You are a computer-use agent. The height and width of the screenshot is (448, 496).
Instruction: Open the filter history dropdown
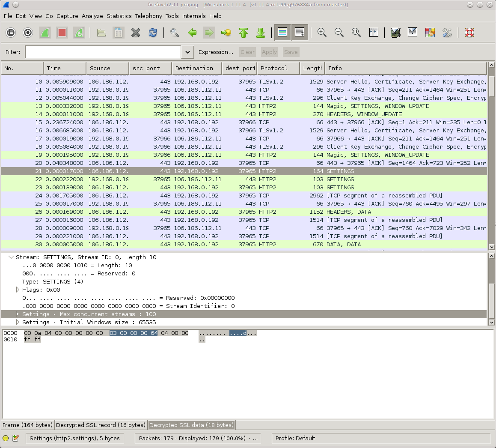pyautogui.click(x=187, y=52)
